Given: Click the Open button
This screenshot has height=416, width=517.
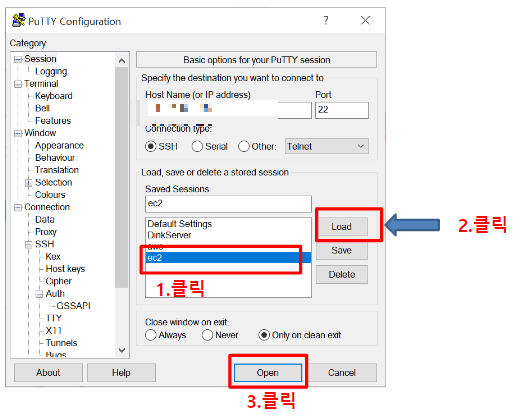Looking at the screenshot, I should coord(268,373).
